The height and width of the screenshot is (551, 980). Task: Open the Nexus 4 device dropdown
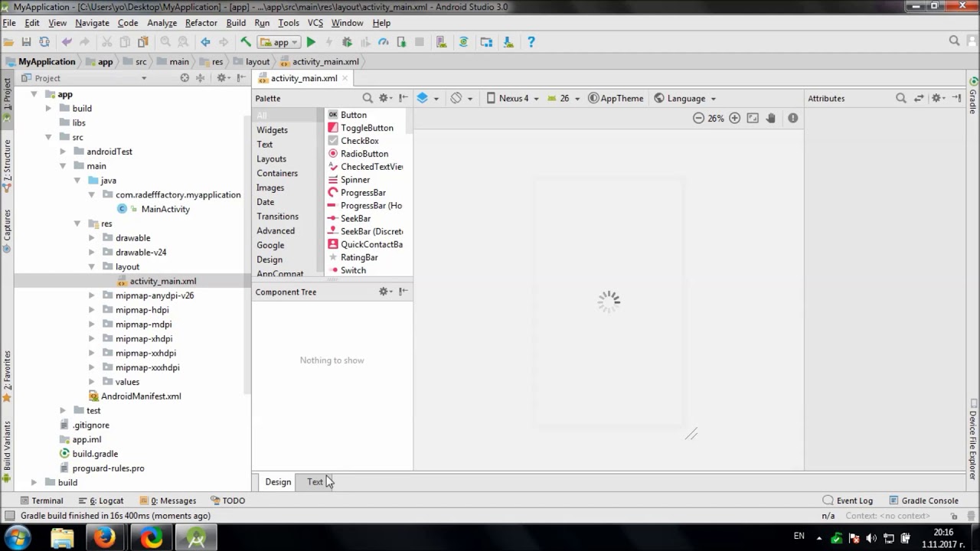[x=512, y=98]
